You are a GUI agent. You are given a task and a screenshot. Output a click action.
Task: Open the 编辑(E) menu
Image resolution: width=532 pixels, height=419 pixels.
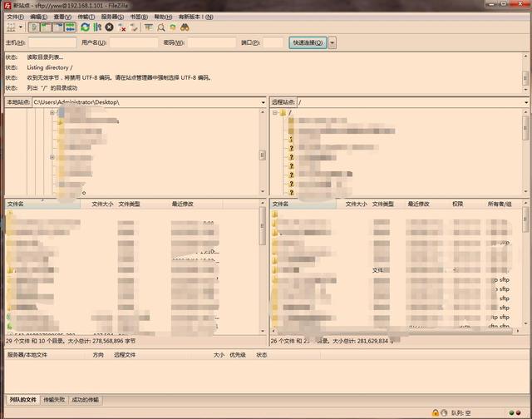tap(39, 17)
